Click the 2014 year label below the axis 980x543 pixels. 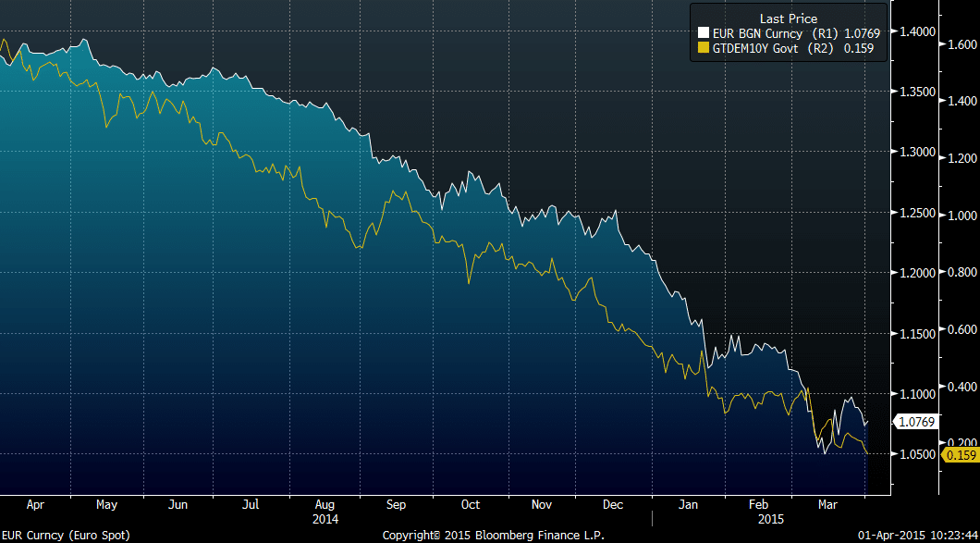tap(325, 519)
